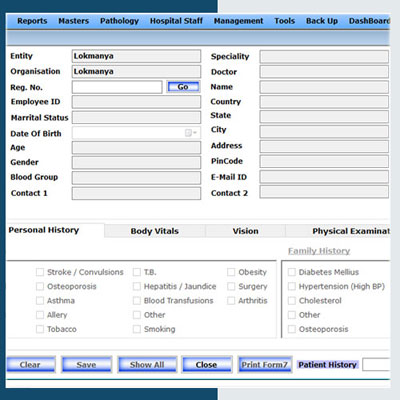Tick the Asthma checkbox
This screenshot has height=400, width=400.
point(40,301)
